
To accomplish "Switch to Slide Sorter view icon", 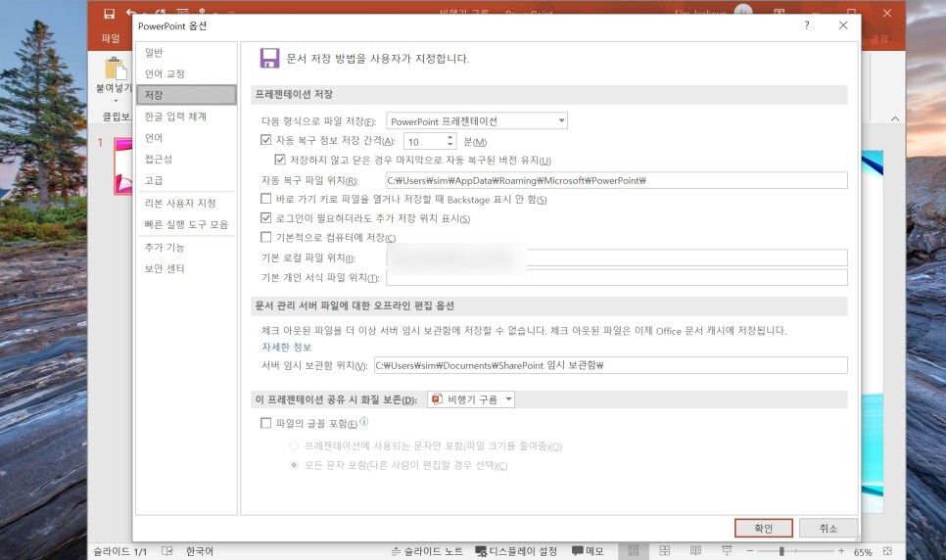I will point(665,551).
